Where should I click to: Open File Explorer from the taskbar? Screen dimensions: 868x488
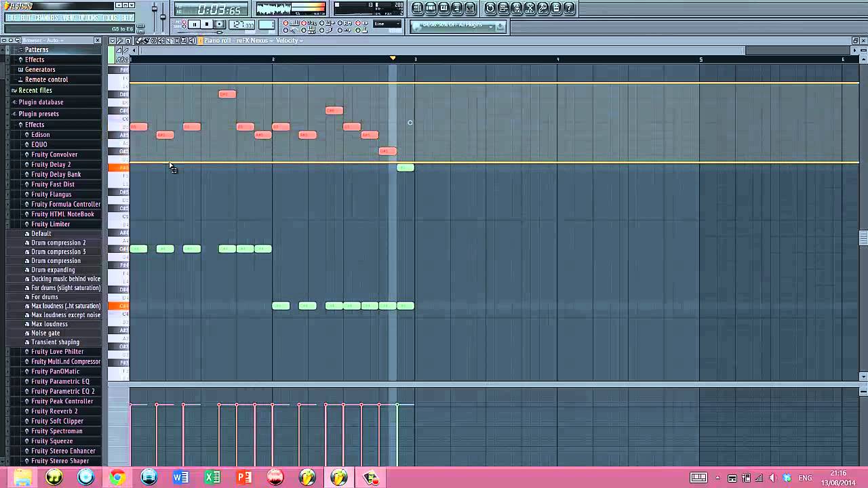click(22, 477)
